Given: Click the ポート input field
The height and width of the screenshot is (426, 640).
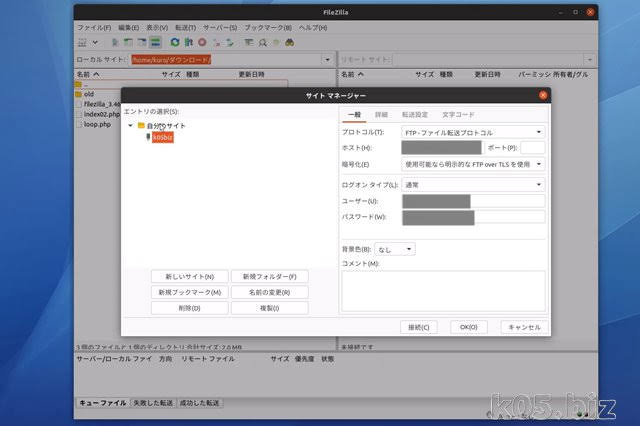Looking at the screenshot, I should click(x=533, y=148).
